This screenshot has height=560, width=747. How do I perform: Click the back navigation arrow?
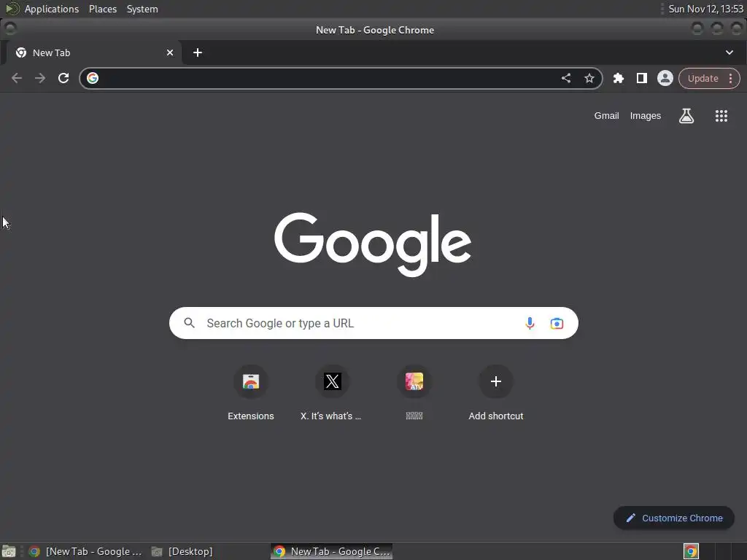click(17, 78)
